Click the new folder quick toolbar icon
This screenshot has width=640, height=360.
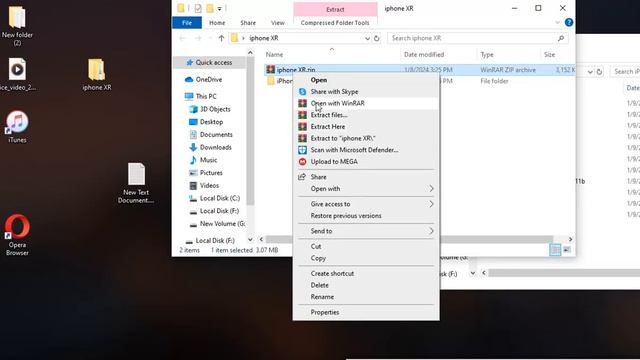(210, 9)
